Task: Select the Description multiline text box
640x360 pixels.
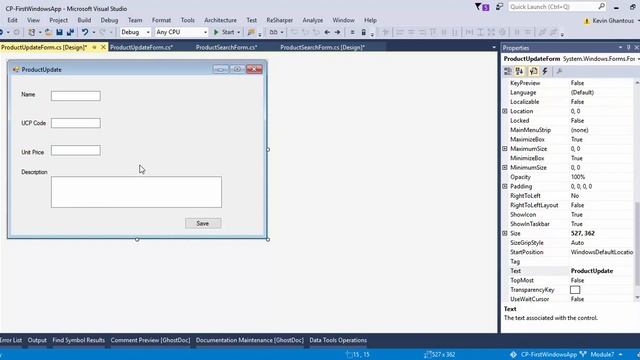Action: click(136, 192)
